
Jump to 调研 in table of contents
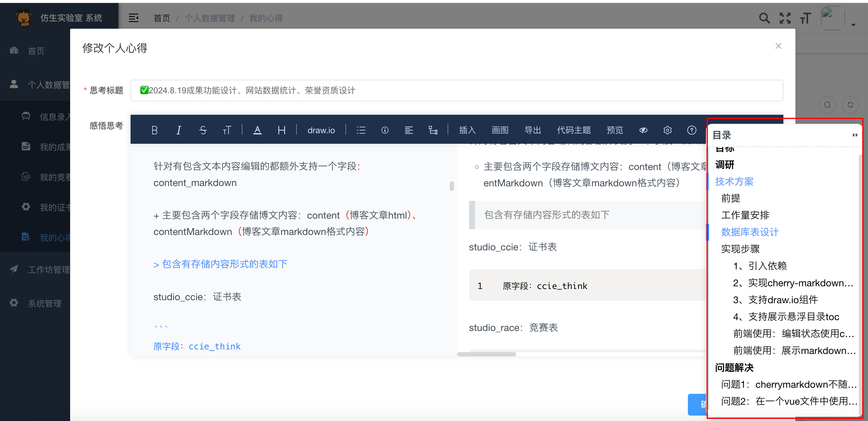pos(725,165)
